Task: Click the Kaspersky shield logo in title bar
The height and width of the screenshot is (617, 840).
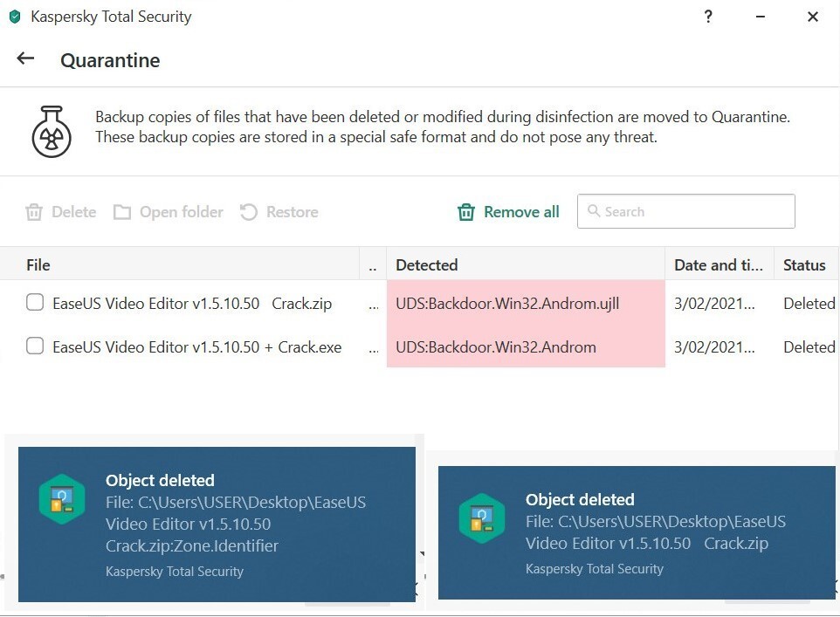Action: (x=14, y=17)
